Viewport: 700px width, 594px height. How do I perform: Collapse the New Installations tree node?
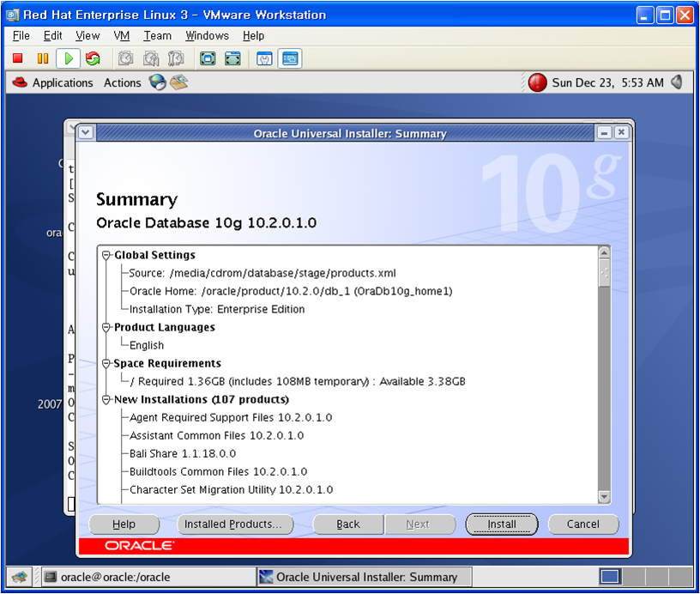(x=106, y=400)
